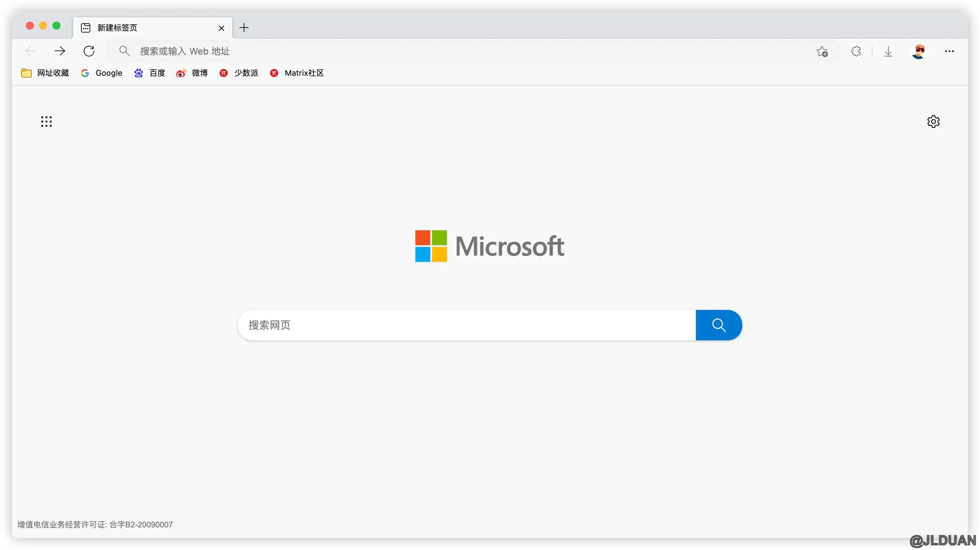Reload the current page
Image resolution: width=980 pixels, height=550 pixels.
coord(89,51)
